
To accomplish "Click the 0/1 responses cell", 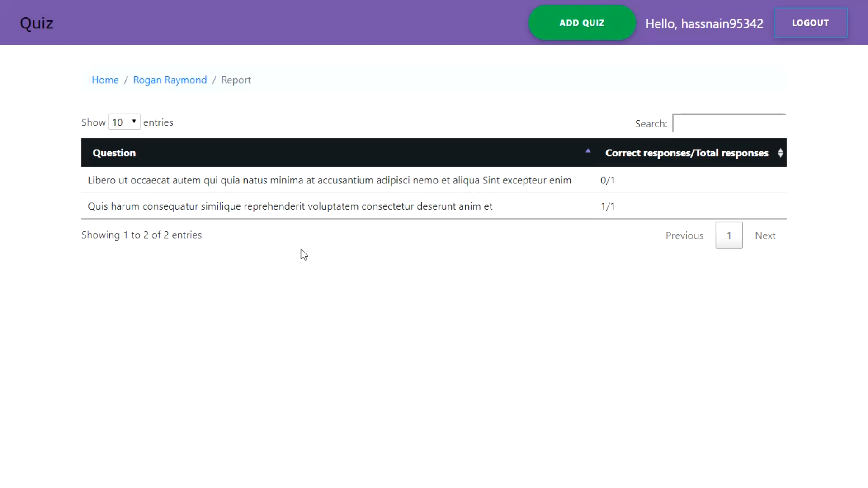I will (x=607, y=180).
